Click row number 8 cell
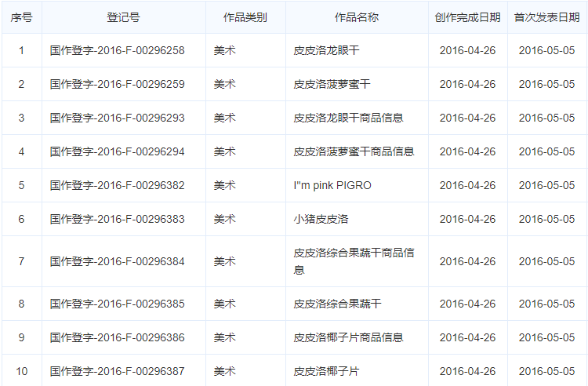Image resolution: width=588 pixels, height=386 pixels. [x=21, y=304]
